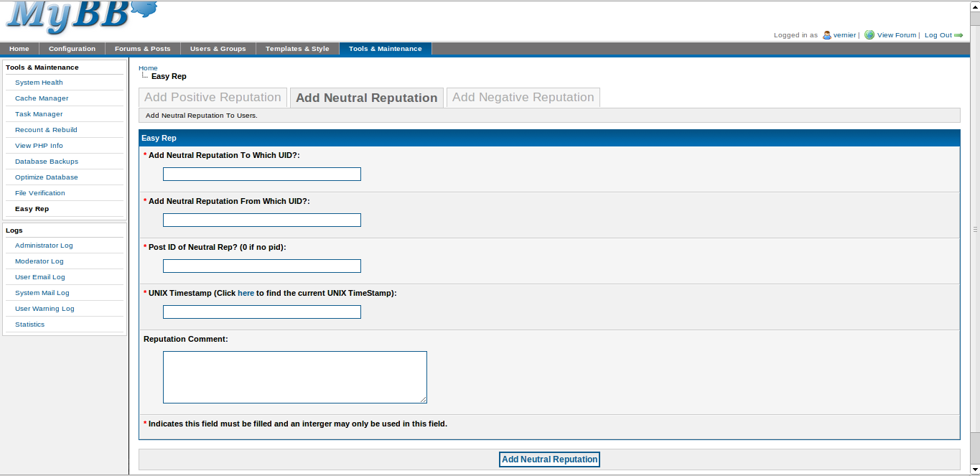
Task: Follow the 'here' UNIX timestamp link
Action: coord(246,293)
